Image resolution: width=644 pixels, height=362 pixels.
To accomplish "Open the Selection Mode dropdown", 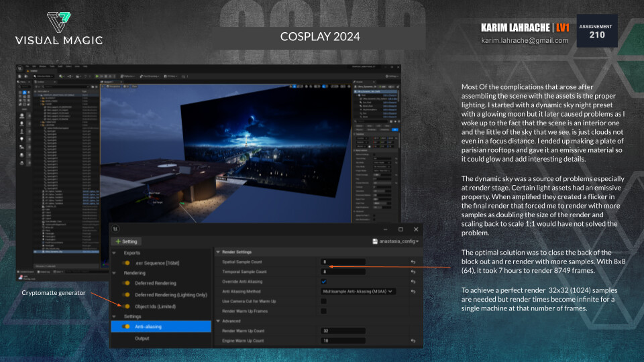I will click(44, 76).
